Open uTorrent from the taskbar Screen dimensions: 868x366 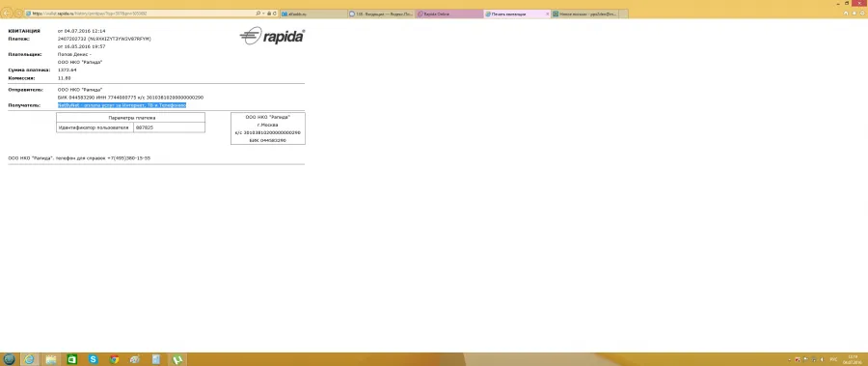coord(177,359)
